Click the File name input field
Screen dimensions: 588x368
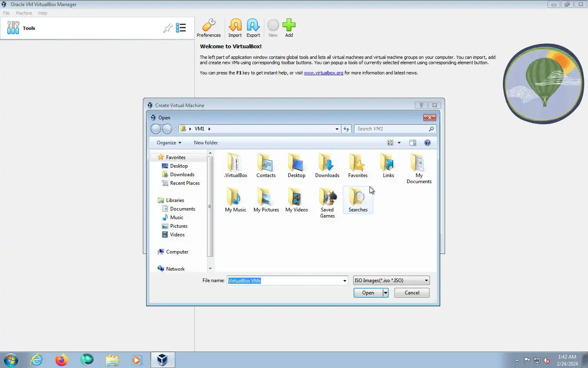point(285,280)
